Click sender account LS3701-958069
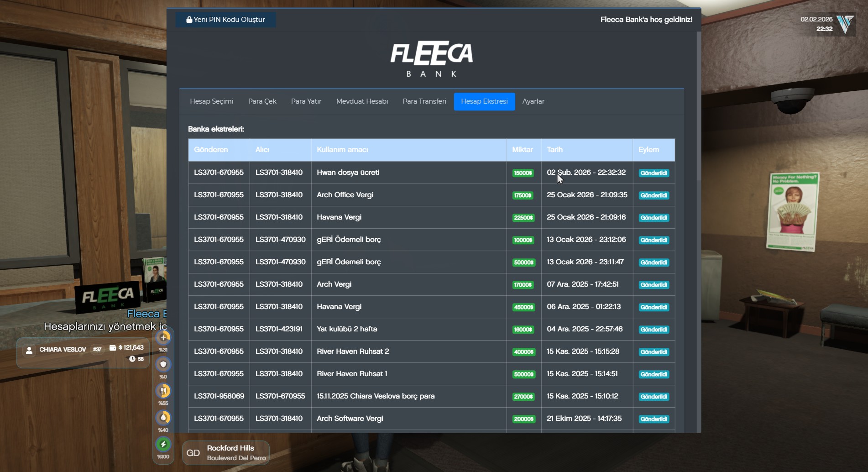This screenshot has width=868, height=472. pos(219,396)
